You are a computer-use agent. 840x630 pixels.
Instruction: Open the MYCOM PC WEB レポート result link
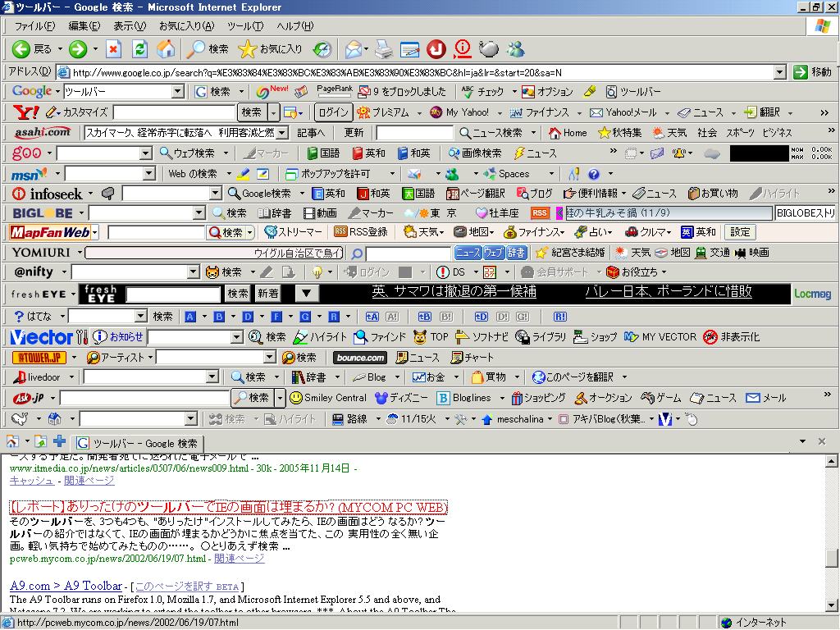[228, 508]
